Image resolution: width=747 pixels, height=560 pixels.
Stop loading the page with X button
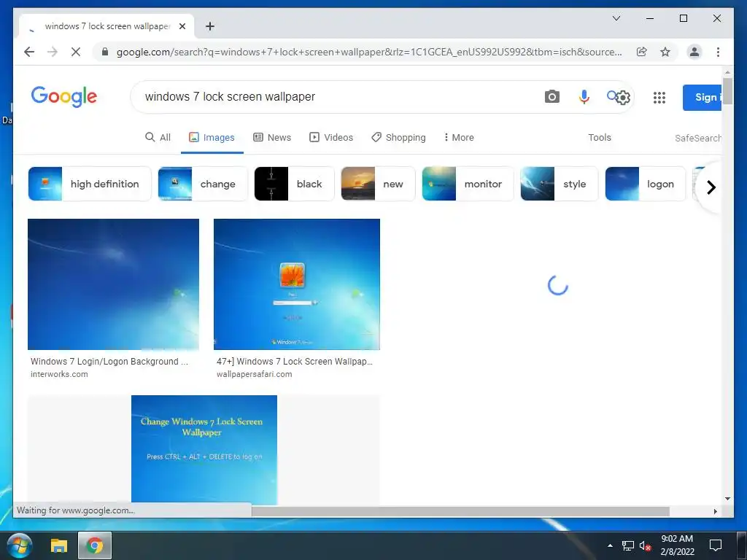tap(76, 52)
